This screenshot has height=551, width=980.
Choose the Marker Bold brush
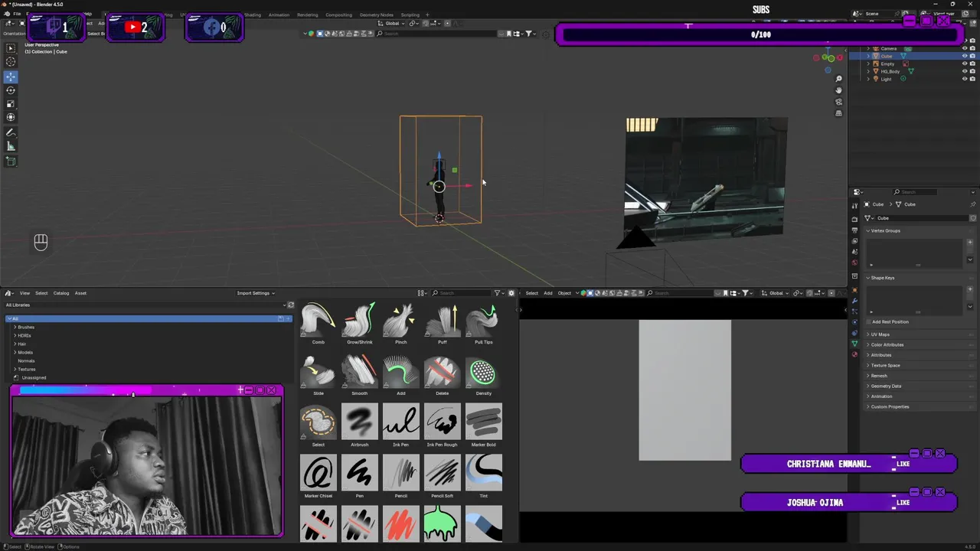(x=484, y=427)
